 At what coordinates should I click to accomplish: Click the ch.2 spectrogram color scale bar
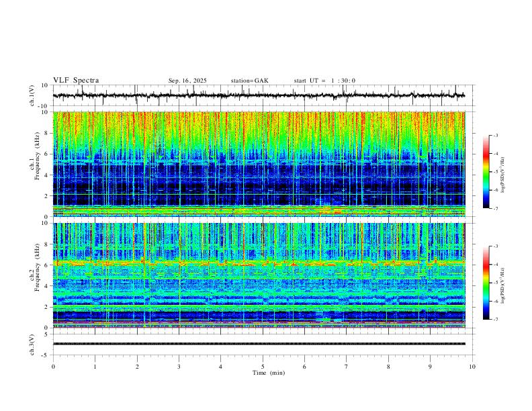(x=486, y=283)
